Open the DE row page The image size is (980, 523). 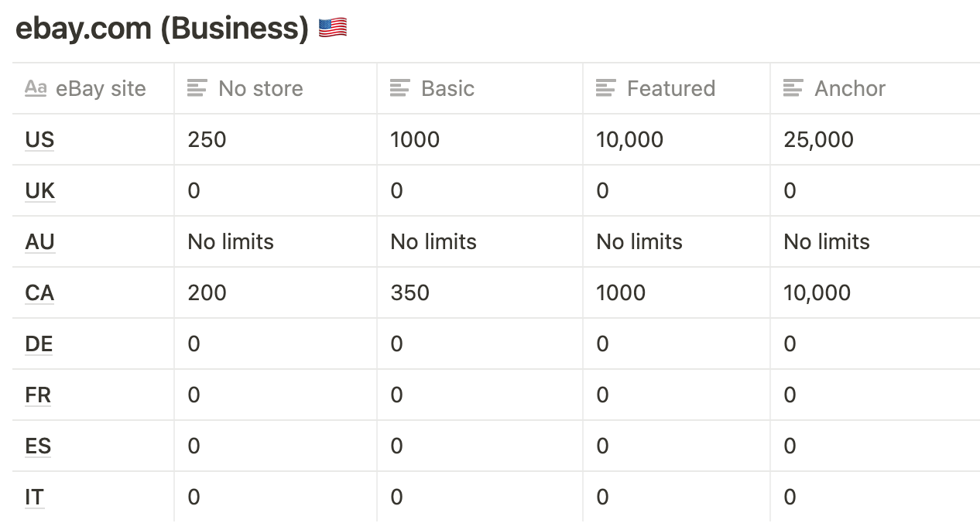pyautogui.click(x=39, y=344)
